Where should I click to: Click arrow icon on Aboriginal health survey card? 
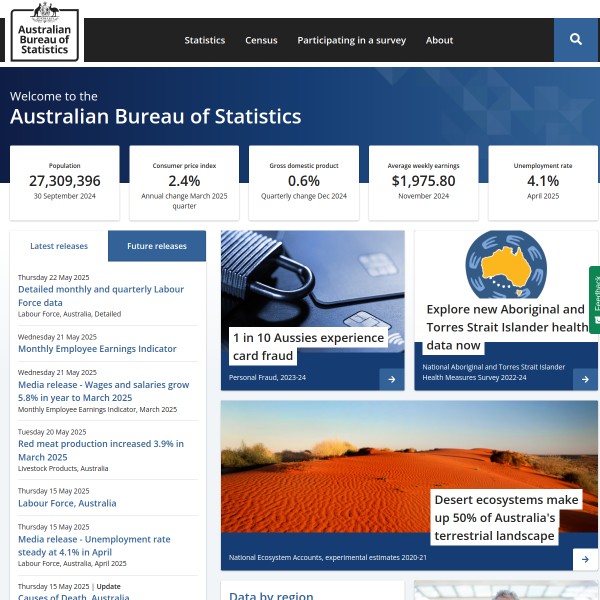point(585,379)
